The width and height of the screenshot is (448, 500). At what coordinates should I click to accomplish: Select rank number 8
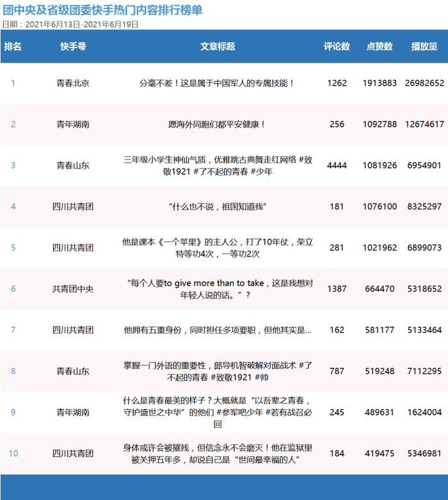13,371
